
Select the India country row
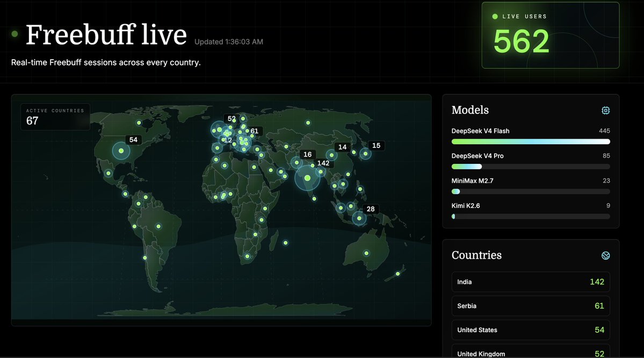(531, 282)
